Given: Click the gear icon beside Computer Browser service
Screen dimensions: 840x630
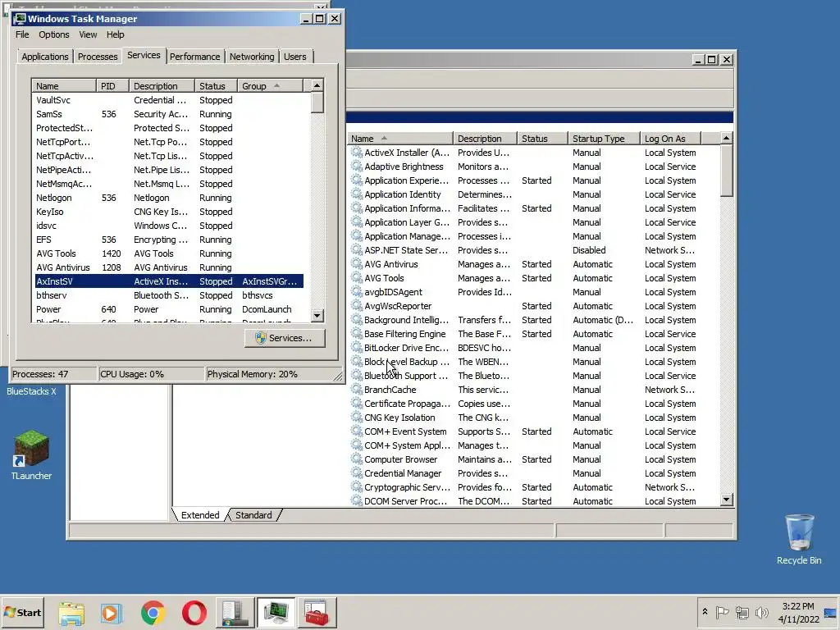Looking at the screenshot, I should coord(356,459).
